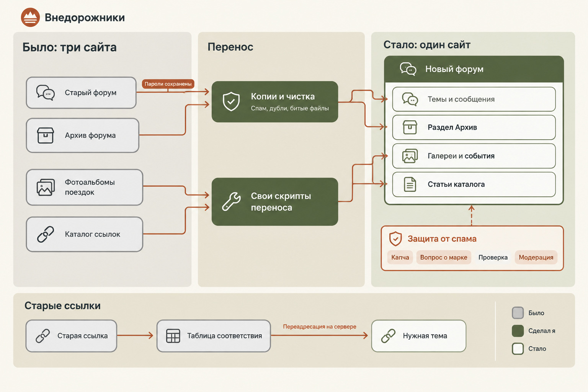
Task: Click the Нужная тема label
Action: point(425,336)
